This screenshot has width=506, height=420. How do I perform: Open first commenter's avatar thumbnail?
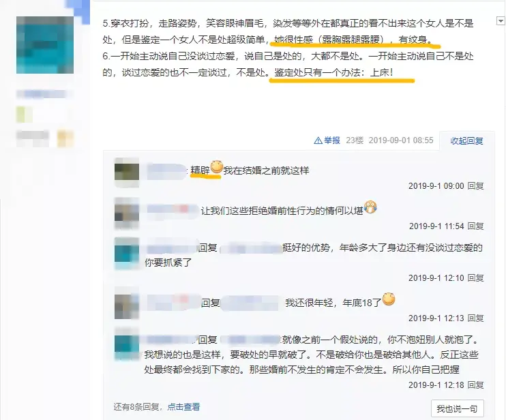(127, 172)
